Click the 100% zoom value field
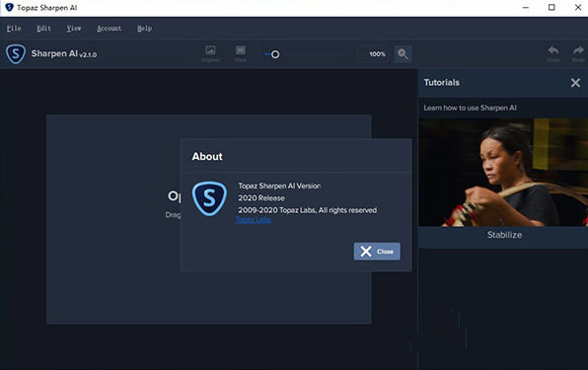The image size is (588, 370). [377, 54]
